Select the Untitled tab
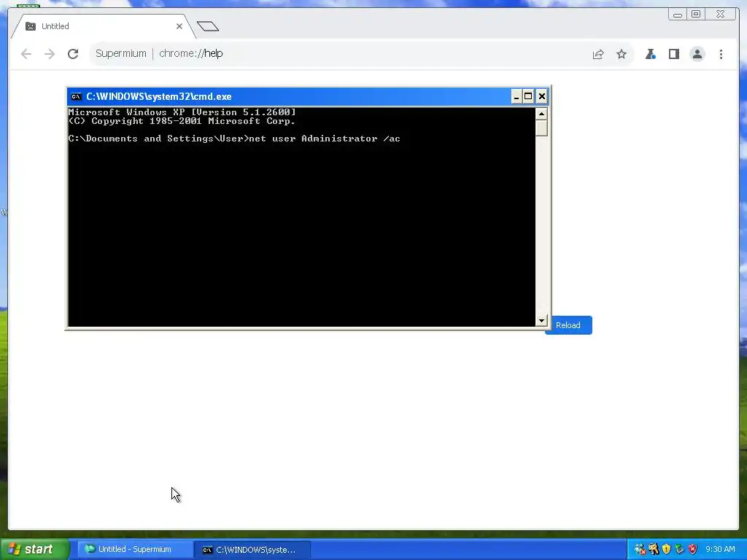 tap(103, 26)
